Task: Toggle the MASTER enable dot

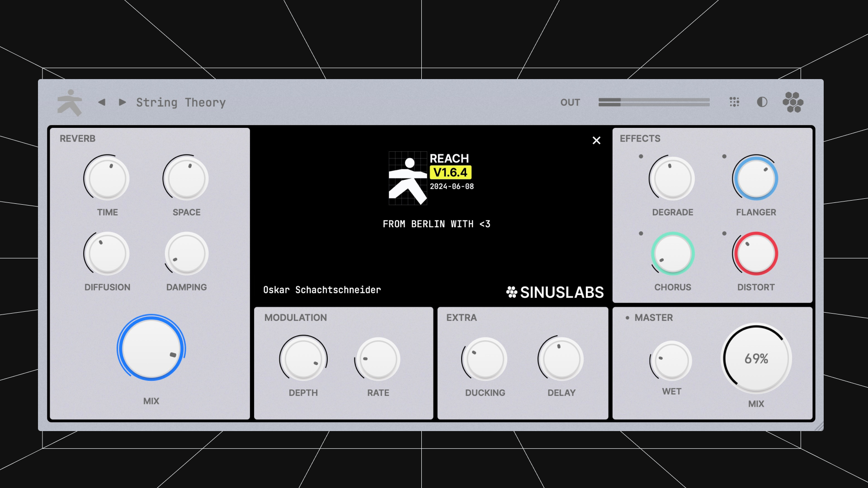Action: [627, 318]
